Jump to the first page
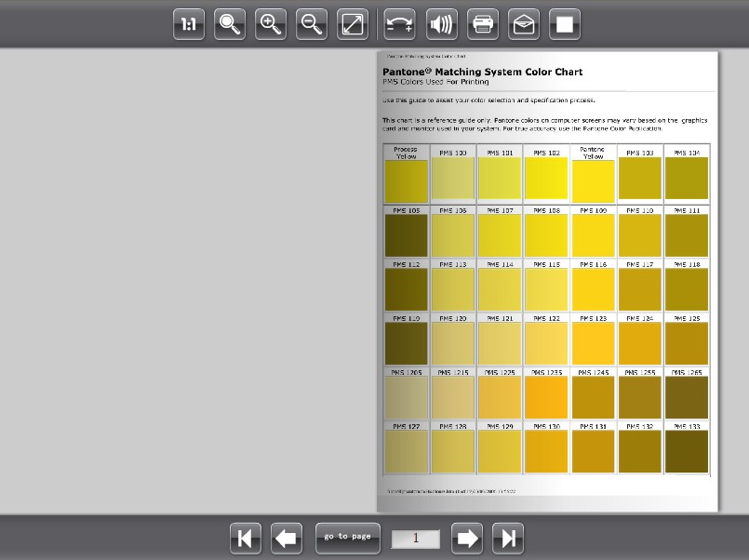The width and height of the screenshot is (749, 560). (x=246, y=539)
